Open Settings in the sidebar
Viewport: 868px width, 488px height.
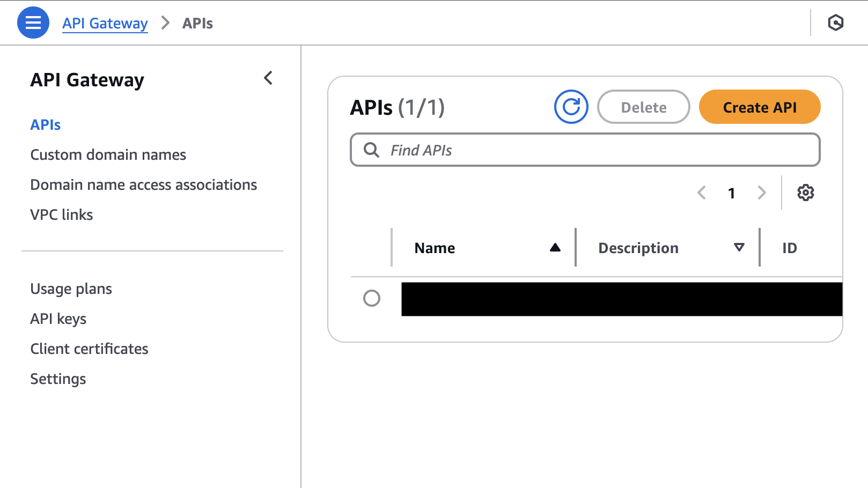click(x=58, y=379)
